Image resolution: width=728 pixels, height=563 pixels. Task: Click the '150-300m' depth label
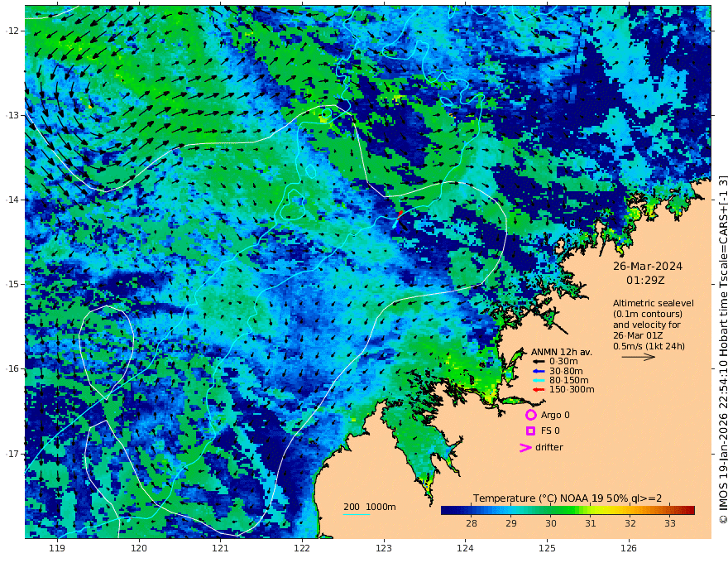tap(572, 390)
